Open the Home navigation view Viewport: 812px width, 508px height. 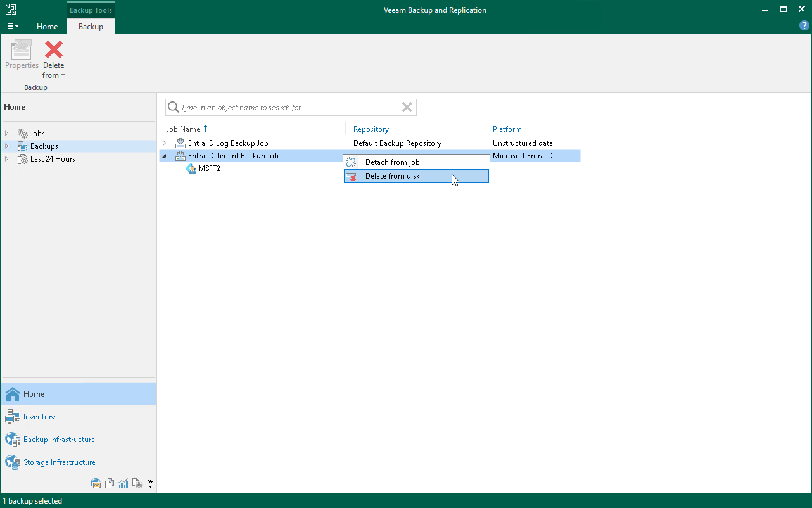click(x=78, y=394)
